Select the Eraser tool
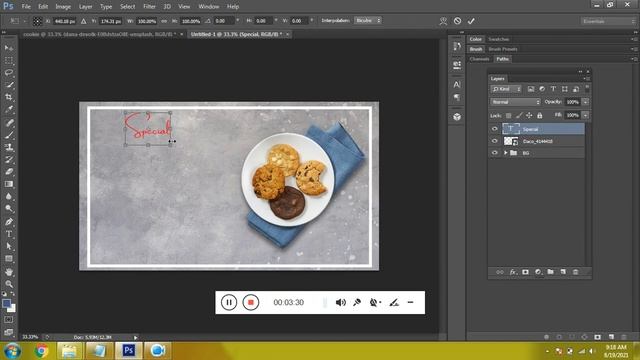The height and width of the screenshot is (360, 640). point(9,172)
